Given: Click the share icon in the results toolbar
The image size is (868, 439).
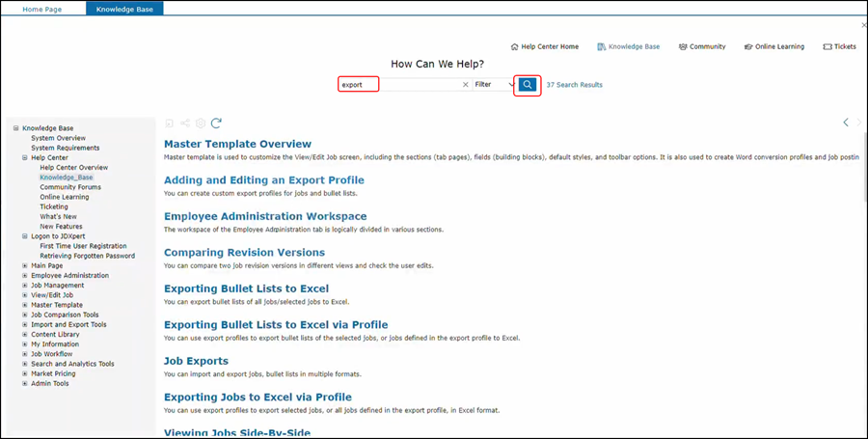Looking at the screenshot, I should pos(185,123).
